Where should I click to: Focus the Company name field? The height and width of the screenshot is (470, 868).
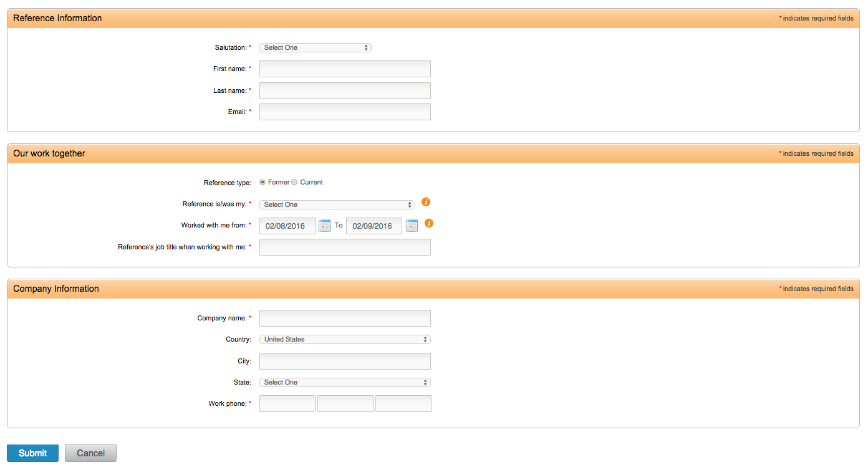click(345, 318)
